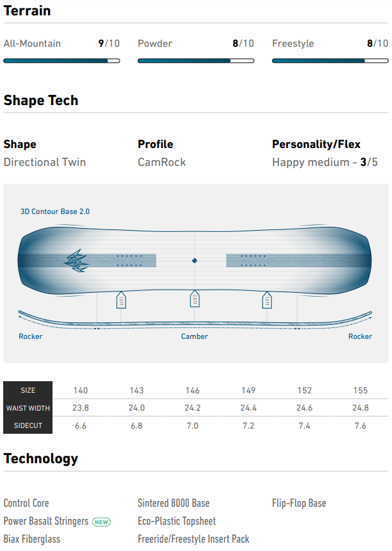Open the Control Core technology link
The width and height of the screenshot is (392, 551).
(26, 504)
